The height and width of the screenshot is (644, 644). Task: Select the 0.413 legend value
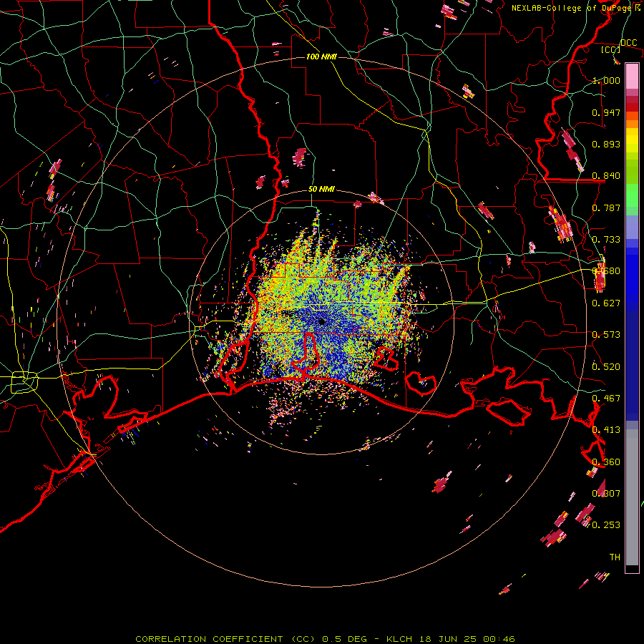click(606, 430)
